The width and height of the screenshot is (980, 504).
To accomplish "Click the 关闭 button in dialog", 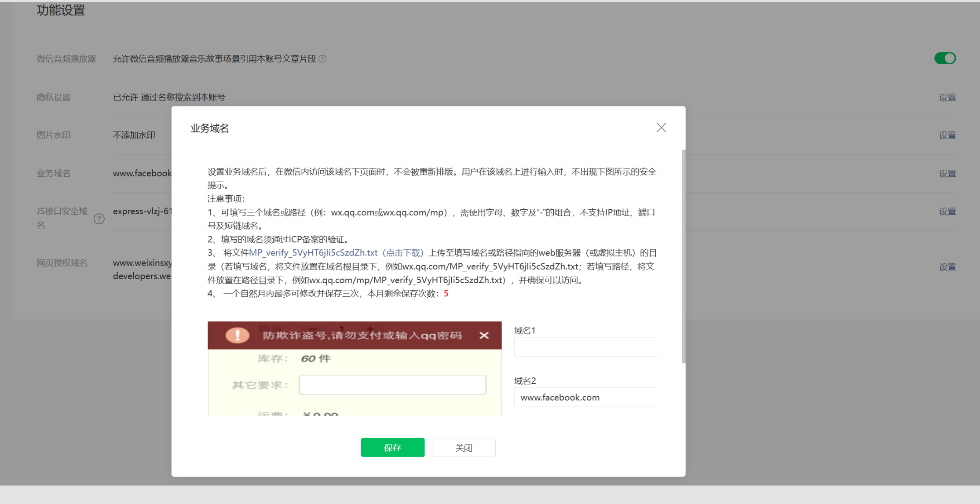I will pos(464,447).
